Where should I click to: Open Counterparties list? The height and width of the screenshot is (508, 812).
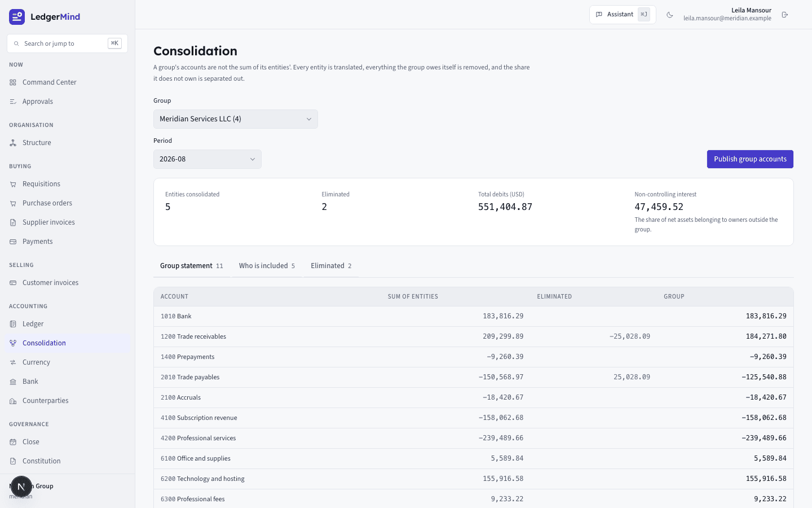tap(67, 401)
